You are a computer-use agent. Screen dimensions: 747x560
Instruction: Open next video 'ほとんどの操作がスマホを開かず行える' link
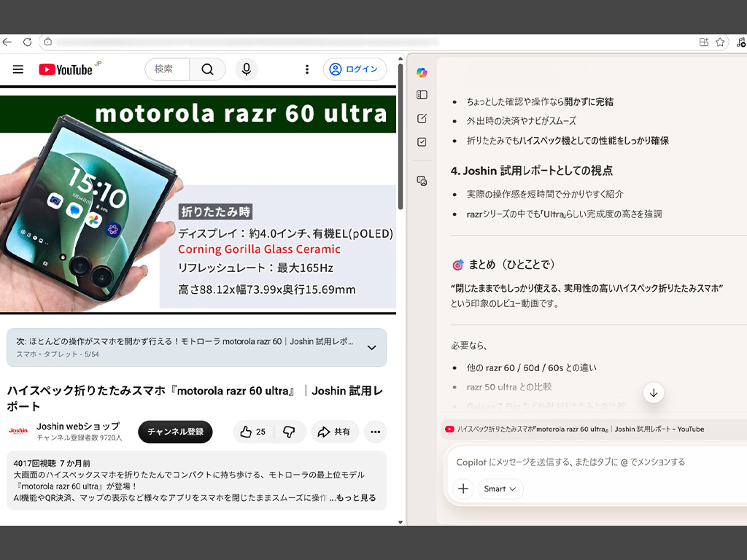point(185,341)
